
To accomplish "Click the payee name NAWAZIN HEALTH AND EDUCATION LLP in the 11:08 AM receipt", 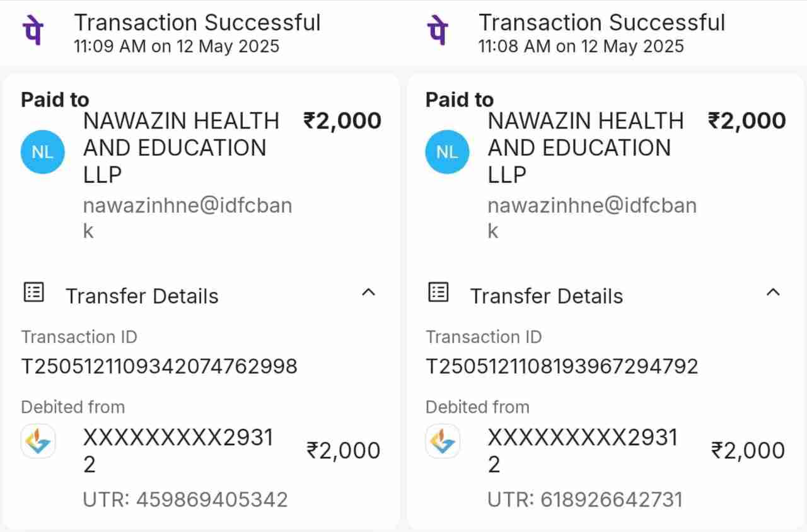I will click(x=586, y=147).
